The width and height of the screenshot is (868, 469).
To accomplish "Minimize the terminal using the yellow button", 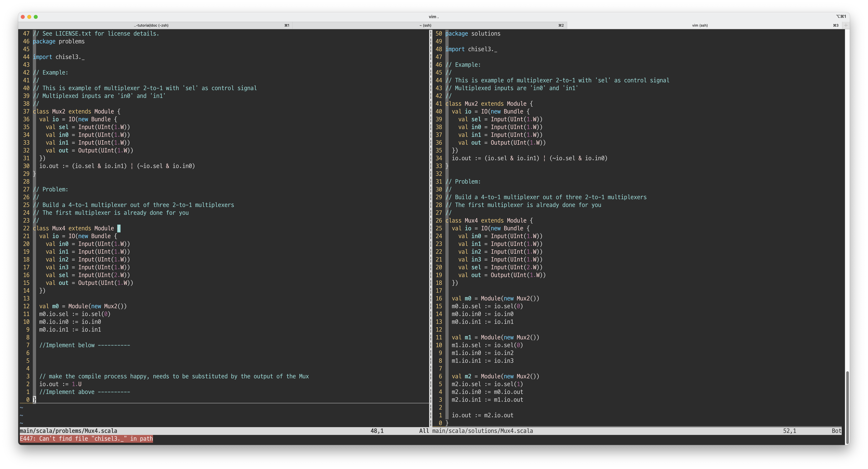I will [29, 17].
